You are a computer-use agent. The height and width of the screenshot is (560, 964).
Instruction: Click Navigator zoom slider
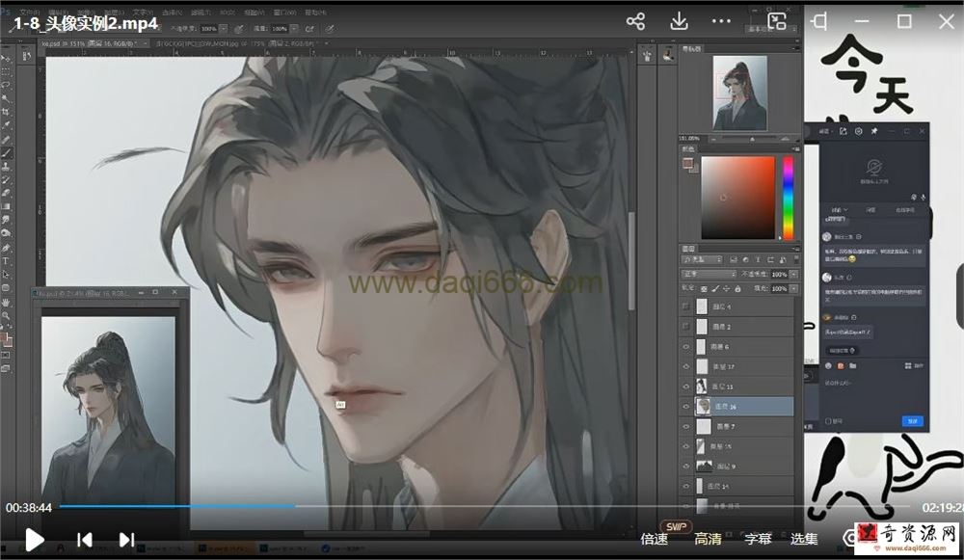751,140
